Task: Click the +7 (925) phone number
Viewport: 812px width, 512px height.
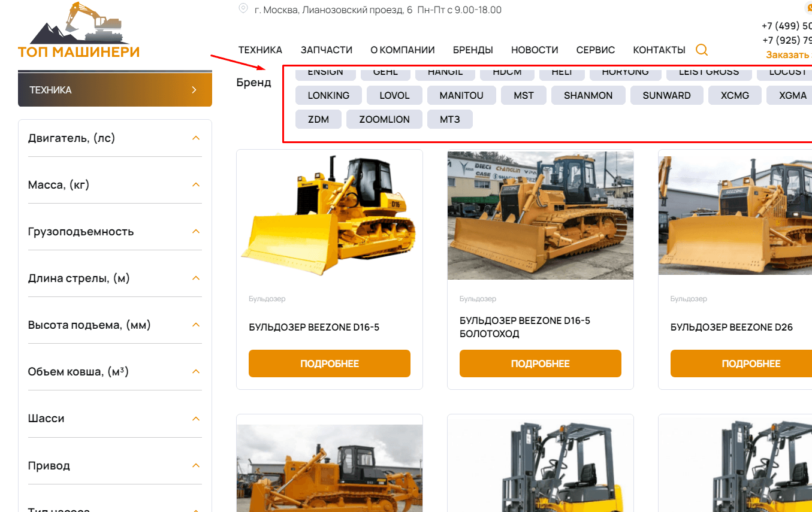Action: pos(787,40)
